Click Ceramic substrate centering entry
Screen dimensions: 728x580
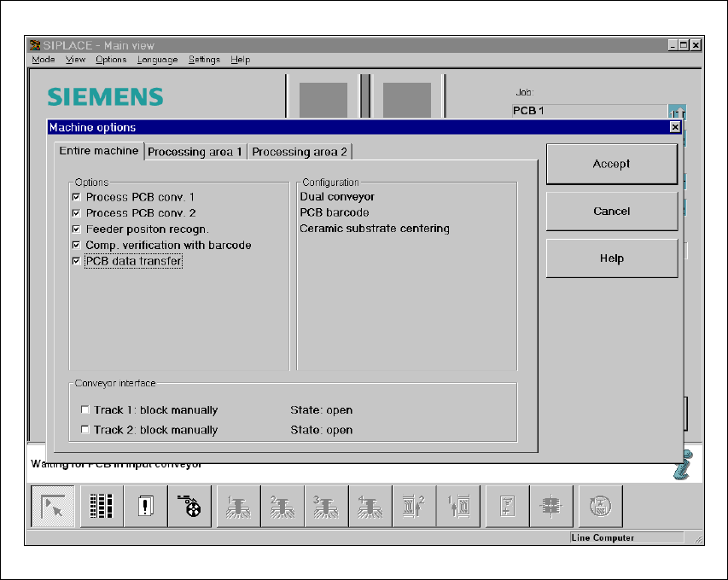pos(375,229)
